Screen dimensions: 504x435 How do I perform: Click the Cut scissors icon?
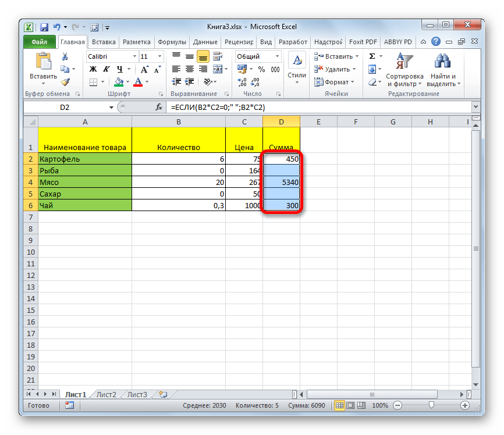[65, 56]
